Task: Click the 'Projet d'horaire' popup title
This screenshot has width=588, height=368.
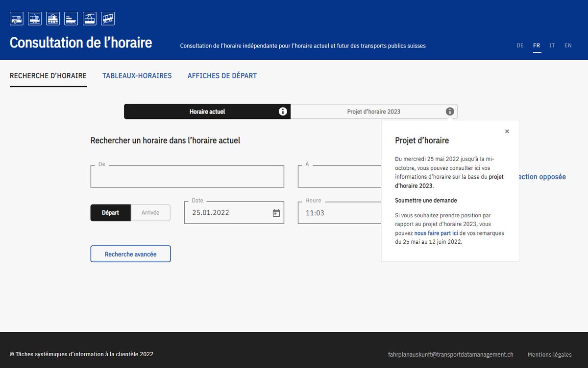Action: pos(422,140)
